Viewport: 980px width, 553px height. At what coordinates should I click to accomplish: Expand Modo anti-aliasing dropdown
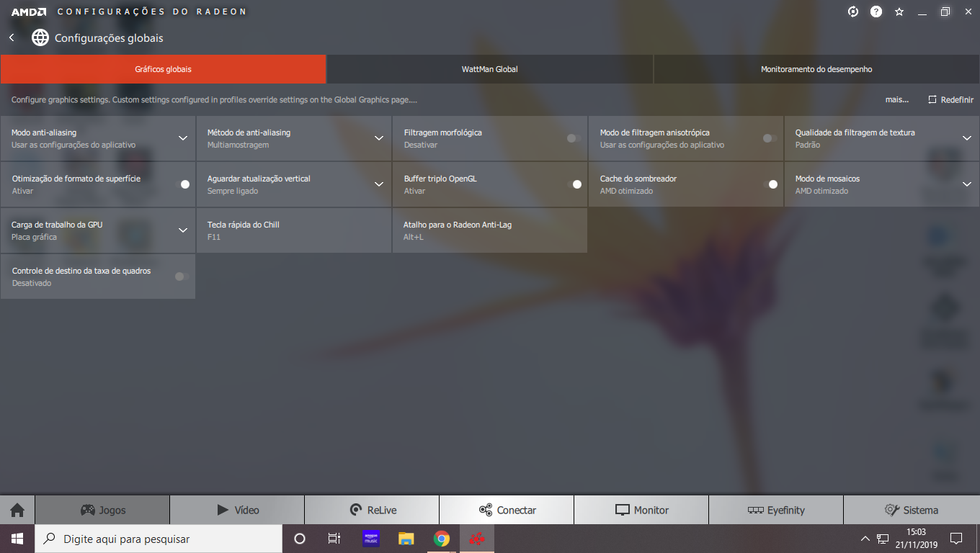pos(183,138)
